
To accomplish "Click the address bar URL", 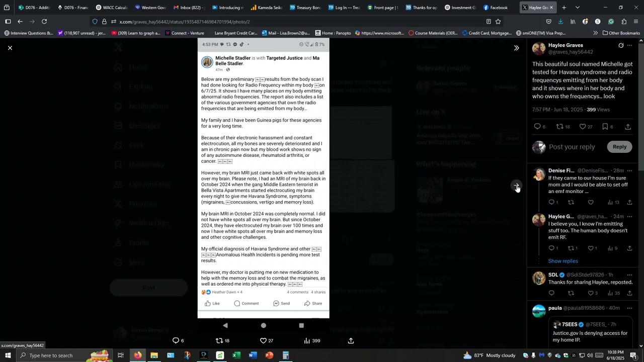I will click(185, 22).
